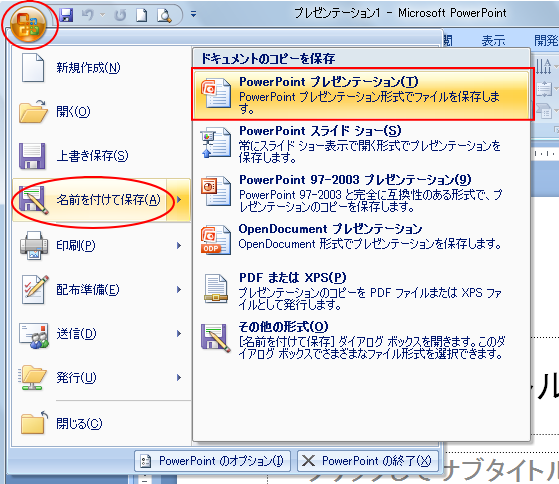Screen dimensions: 559x484
Task: Click the その他の形式 floppy-pencil icon
Action: pyautogui.click(x=215, y=338)
